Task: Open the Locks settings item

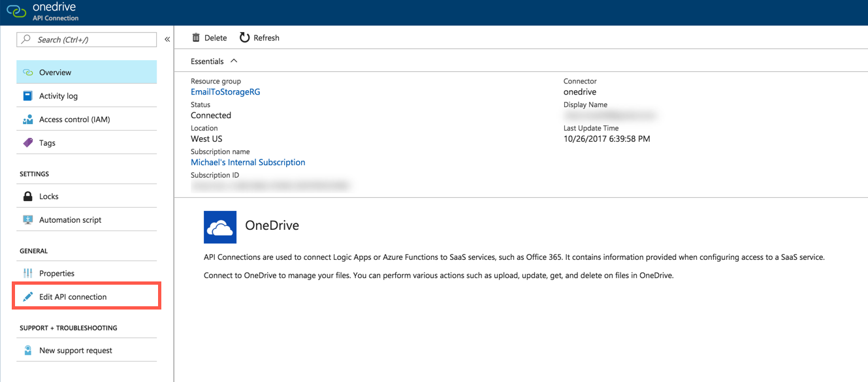Action: click(x=86, y=197)
